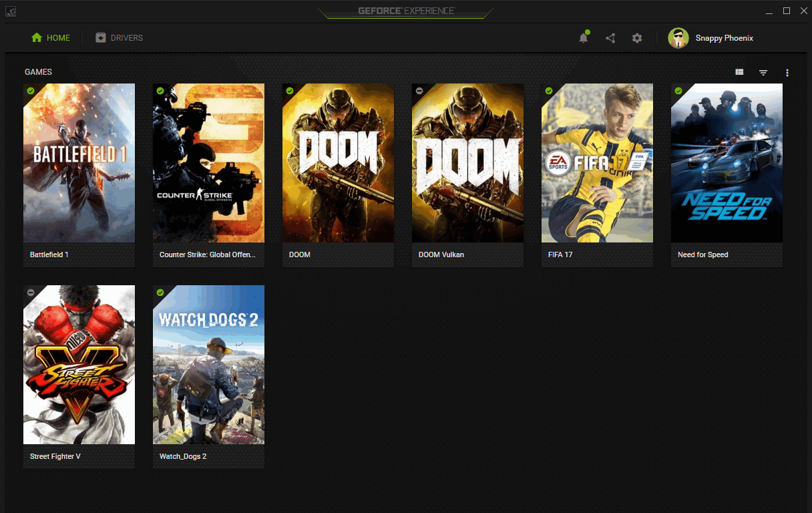Screen dimensions: 812x513
Task: Click the 'FIFA 17' title label
Action: (x=560, y=254)
